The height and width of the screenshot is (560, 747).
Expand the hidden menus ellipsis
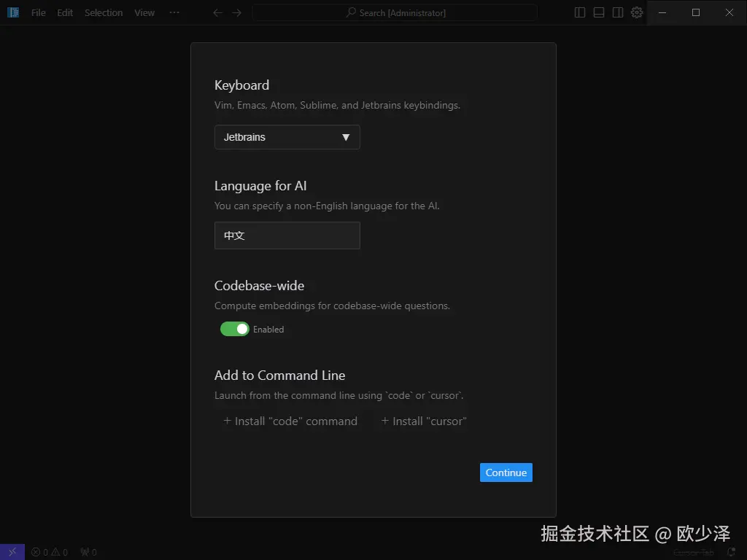point(174,12)
